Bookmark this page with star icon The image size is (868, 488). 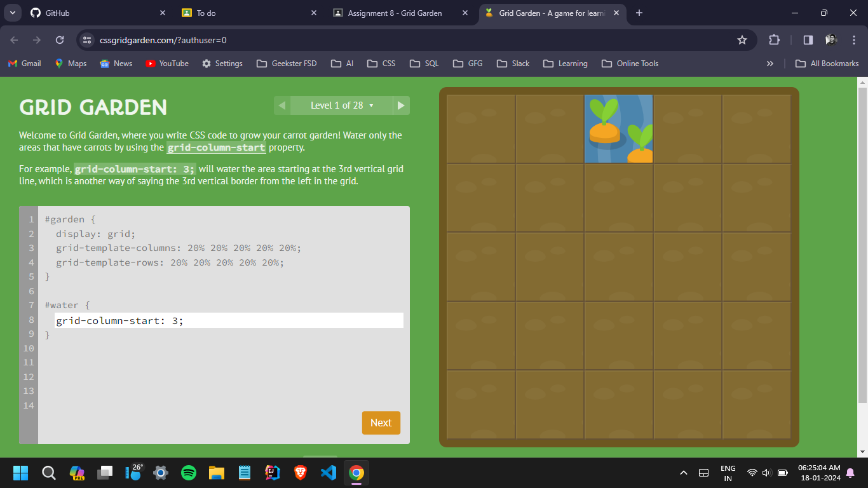(742, 40)
